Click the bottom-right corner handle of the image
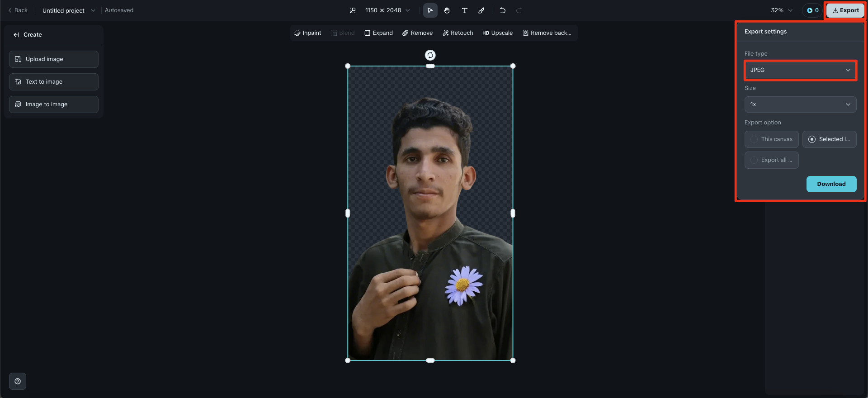 [513, 360]
